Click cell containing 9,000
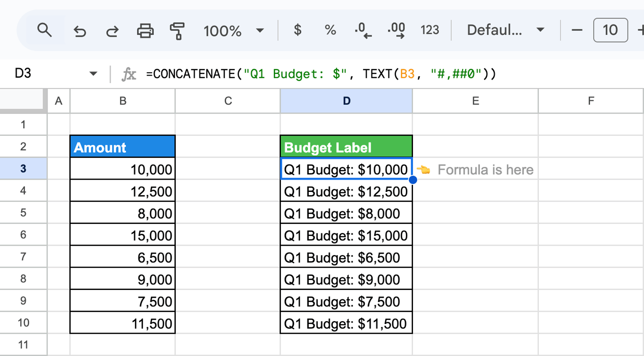This screenshot has width=644, height=356. click(x=123, y=279)
